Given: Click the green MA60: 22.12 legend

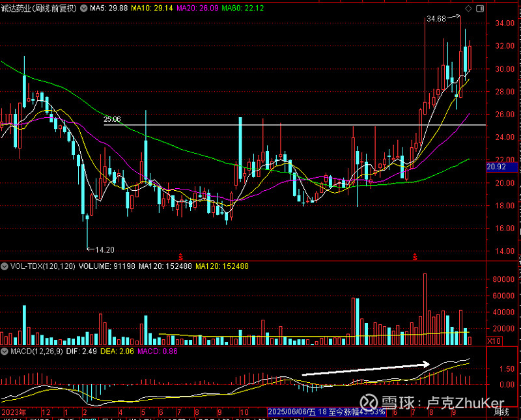Looking at the screenshot, I should coord(242,8).
